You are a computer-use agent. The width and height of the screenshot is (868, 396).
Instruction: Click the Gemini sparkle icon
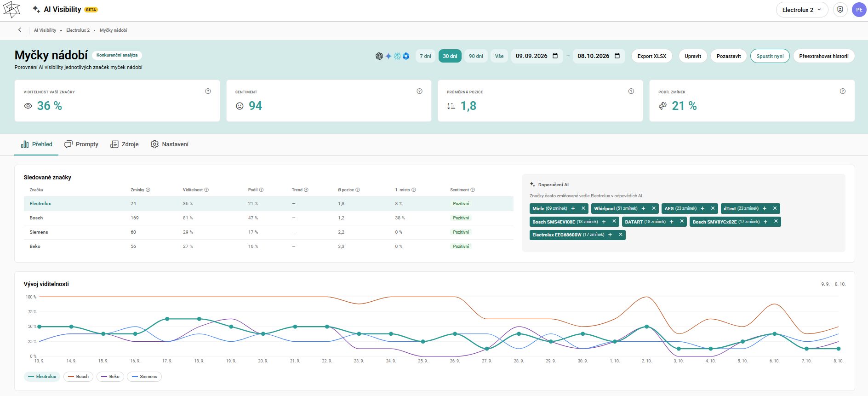388,56
